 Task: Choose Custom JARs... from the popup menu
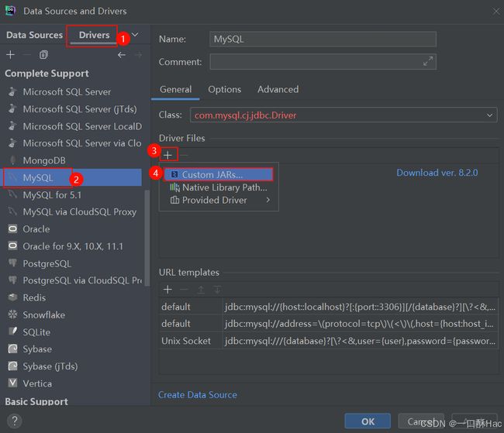pos(218,174)
